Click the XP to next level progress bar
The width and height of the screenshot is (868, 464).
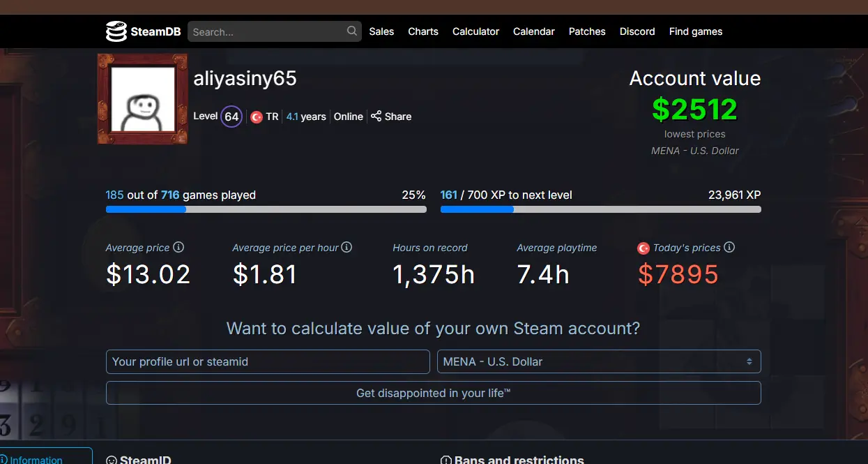tap(600, 209)
